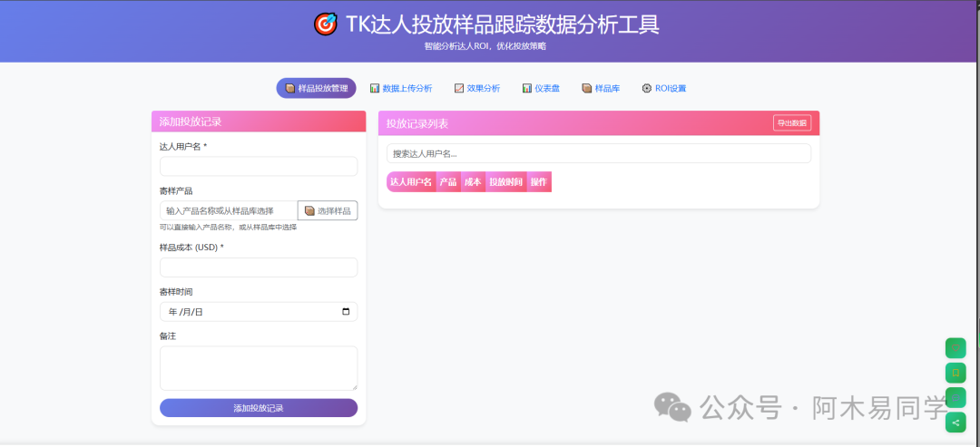This screenshot has height=447, width=980.
Task: Click into the 备注 textarea
Action: click(259, 368)
